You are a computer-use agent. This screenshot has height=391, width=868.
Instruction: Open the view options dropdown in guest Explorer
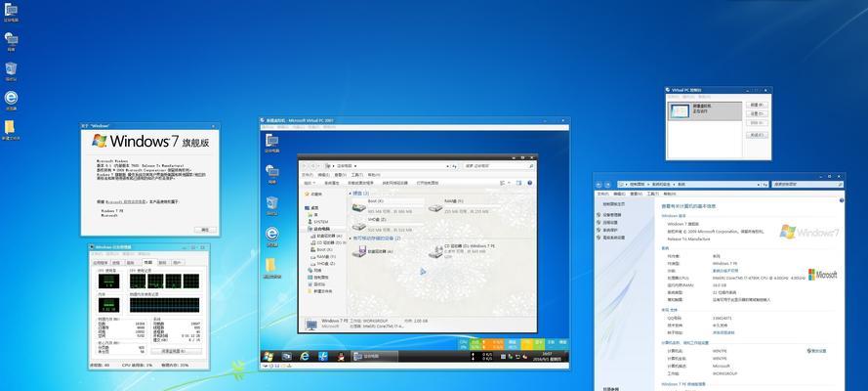[510, 183]
